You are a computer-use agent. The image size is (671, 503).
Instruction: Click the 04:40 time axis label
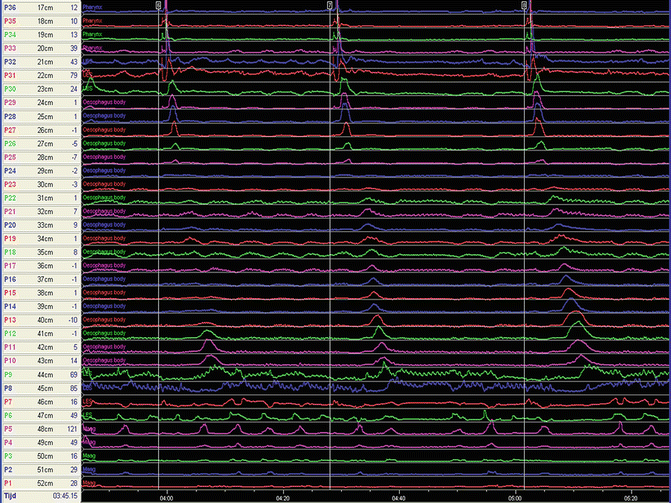[399, 496]
